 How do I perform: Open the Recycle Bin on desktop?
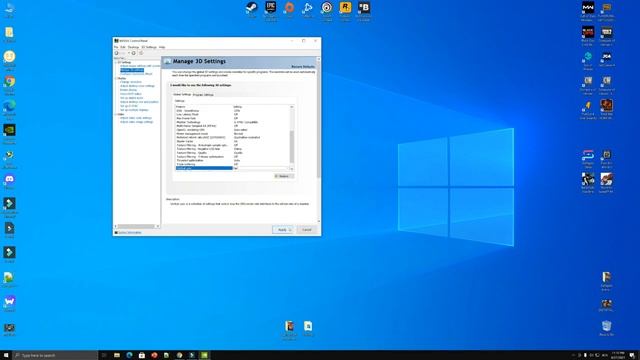point(607,327)
